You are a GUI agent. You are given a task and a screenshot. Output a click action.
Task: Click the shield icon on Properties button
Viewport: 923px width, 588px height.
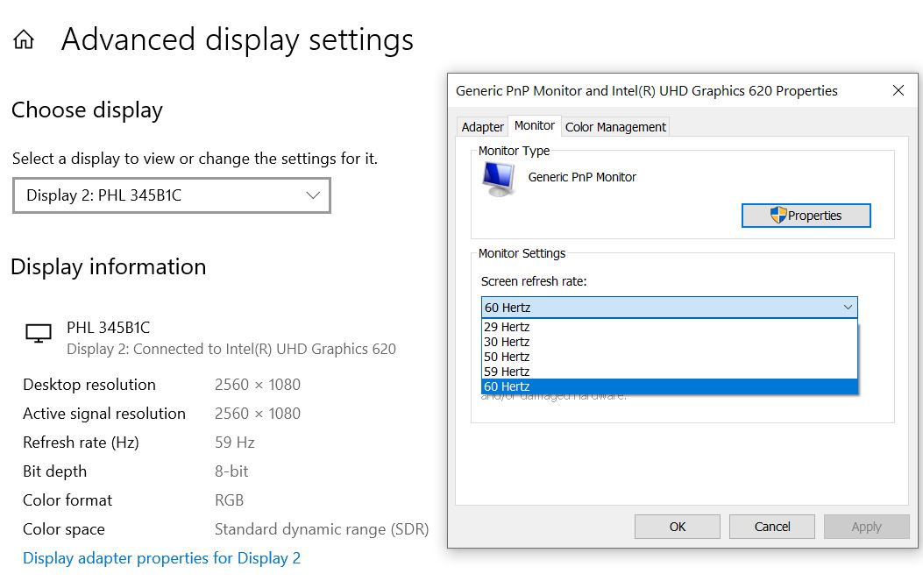pyautogui.click(x=778, y=215)
